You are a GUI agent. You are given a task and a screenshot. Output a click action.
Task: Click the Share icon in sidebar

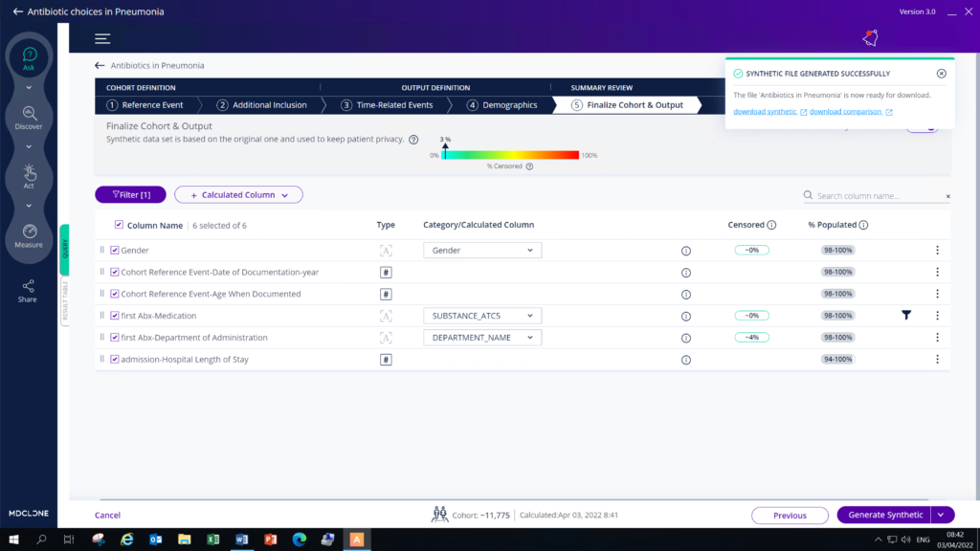tap(28, 290)
